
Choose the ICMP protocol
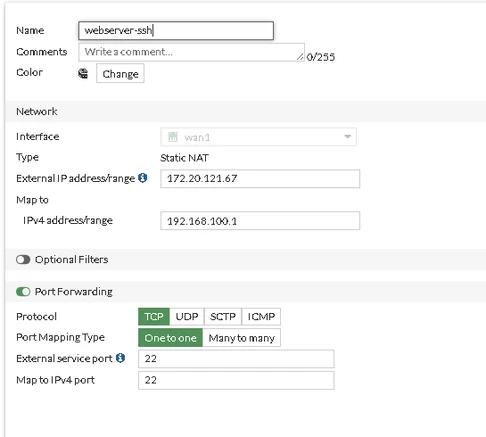[261, 316]
